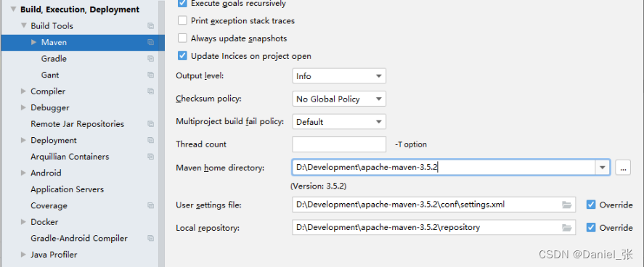This screenshot has height=267, width=644.
Task: Toggle Override for Local repository
Action: [x=591, y=227]
